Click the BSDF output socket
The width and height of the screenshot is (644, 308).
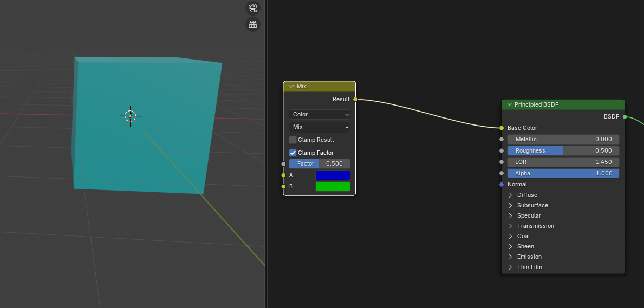[x=625, y=116]
